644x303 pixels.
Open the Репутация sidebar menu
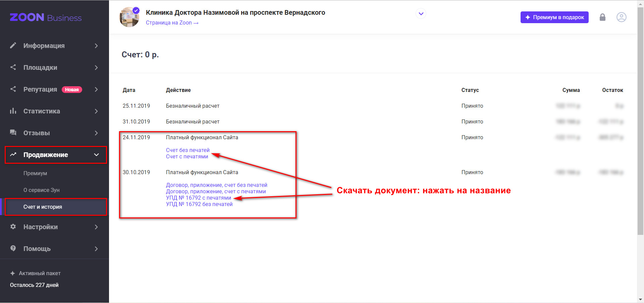[54, 89]
